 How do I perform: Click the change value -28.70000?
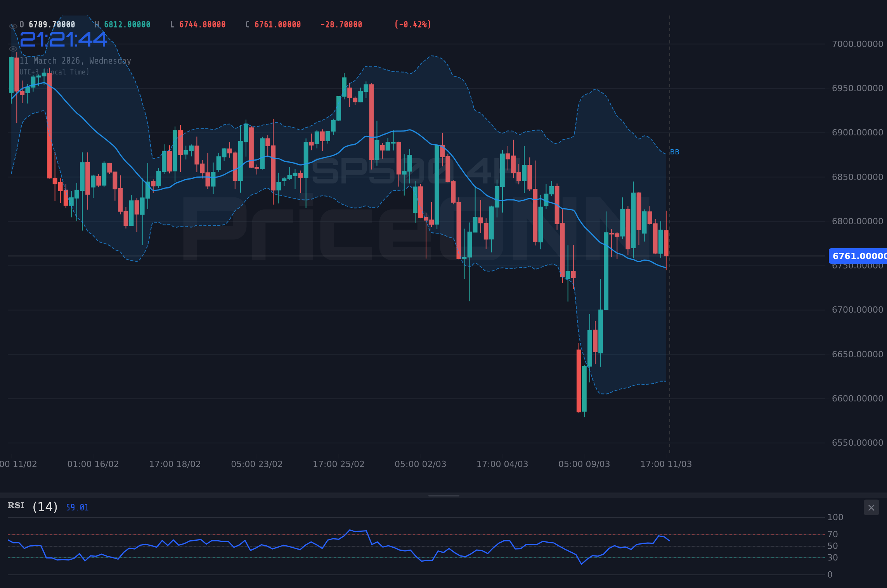tap(341, 24)
